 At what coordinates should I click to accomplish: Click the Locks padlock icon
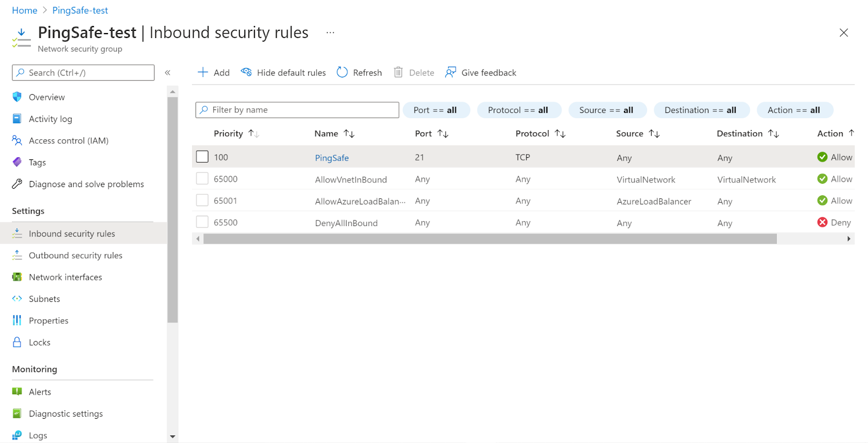[17, 342]
